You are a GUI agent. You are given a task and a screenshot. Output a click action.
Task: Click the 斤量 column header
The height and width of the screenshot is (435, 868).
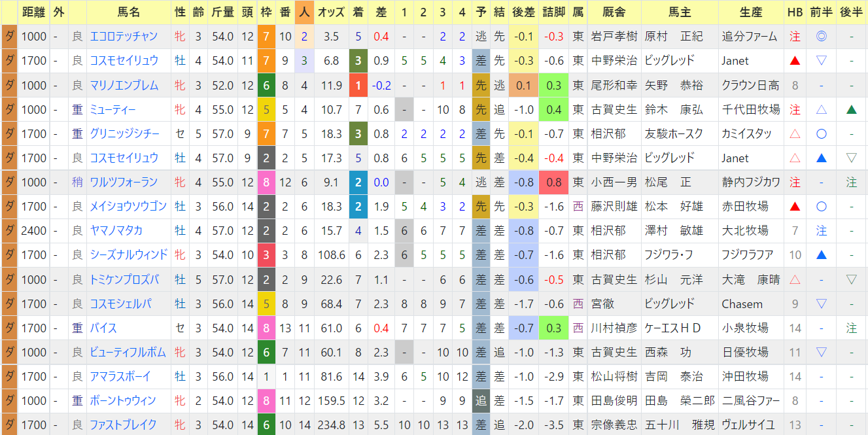(222, 12)
